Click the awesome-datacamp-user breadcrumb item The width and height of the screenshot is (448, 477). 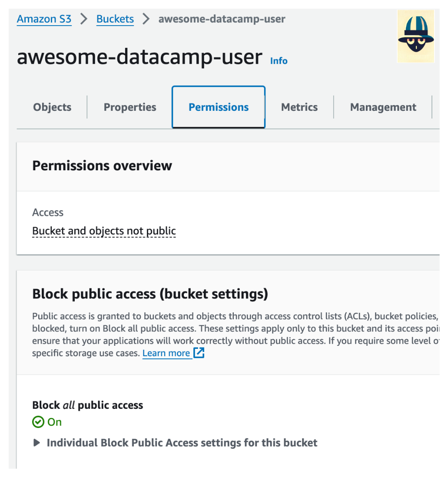222,19
